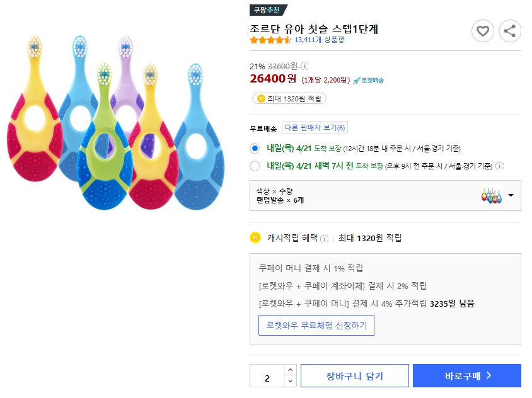The width and height of the screenshot is (532, 398).
Task: Click the gold coin cash reward icon
Action: click(255, 237)
